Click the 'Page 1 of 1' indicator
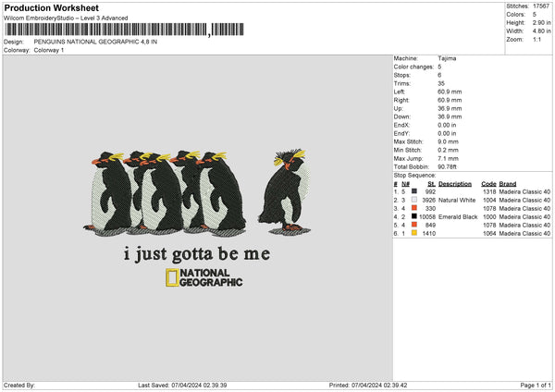Viewport: 555px width, 392px height. coord(536,385)
